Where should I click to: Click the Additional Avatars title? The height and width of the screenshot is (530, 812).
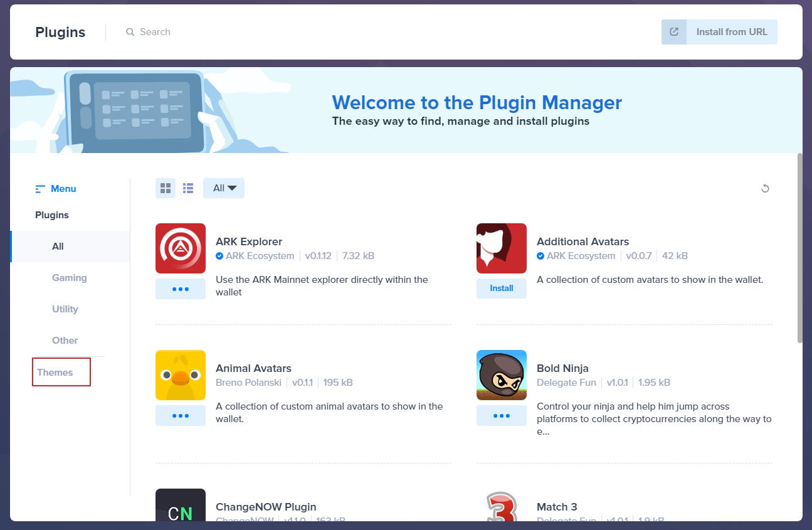point(583,241)
